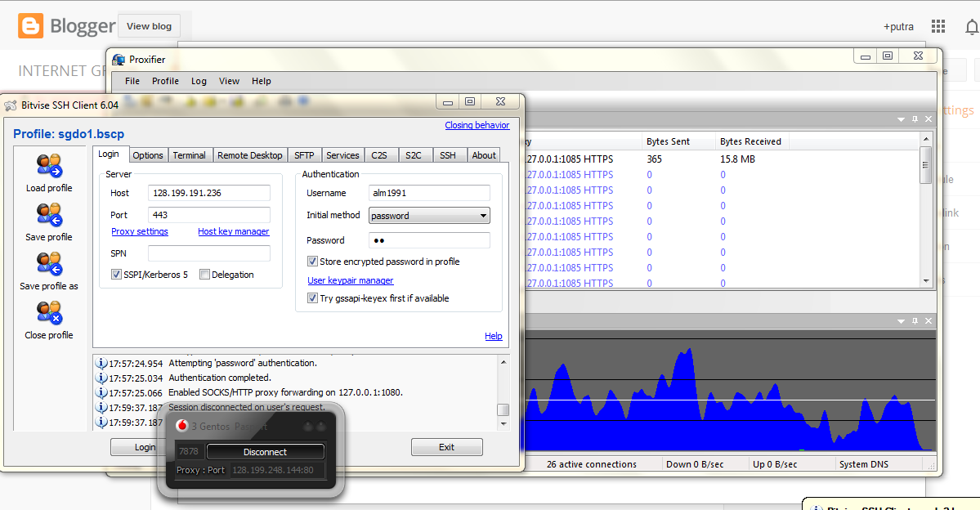Screen dimensions: 980x510
Task: Switch to the SSH tab
Action: click(448, 155)
